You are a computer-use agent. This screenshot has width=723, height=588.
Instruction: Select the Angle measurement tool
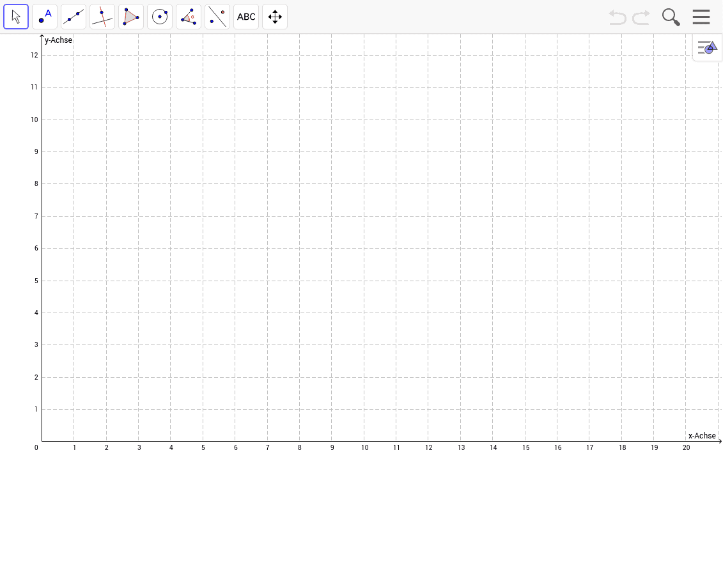click(x=189, y=17)
